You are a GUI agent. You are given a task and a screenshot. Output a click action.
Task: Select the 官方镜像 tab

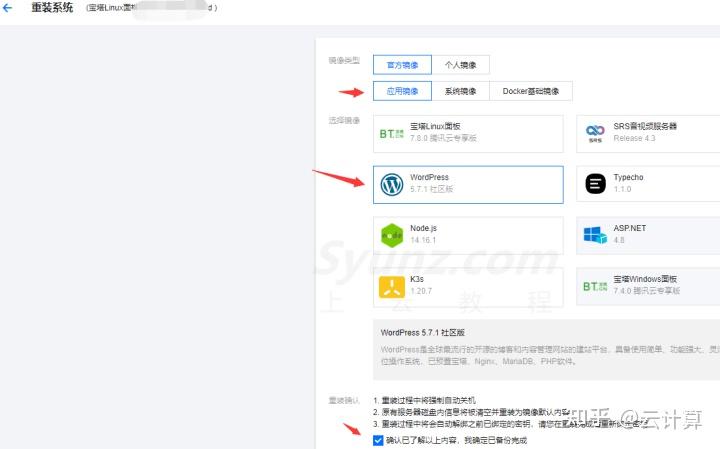click(402, 65)
